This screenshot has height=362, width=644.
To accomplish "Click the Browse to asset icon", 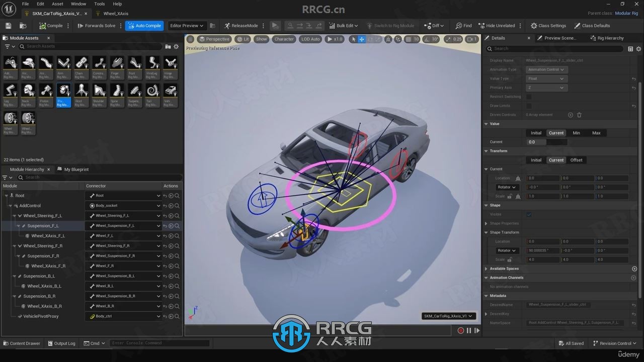I will (x=23, y=26).
